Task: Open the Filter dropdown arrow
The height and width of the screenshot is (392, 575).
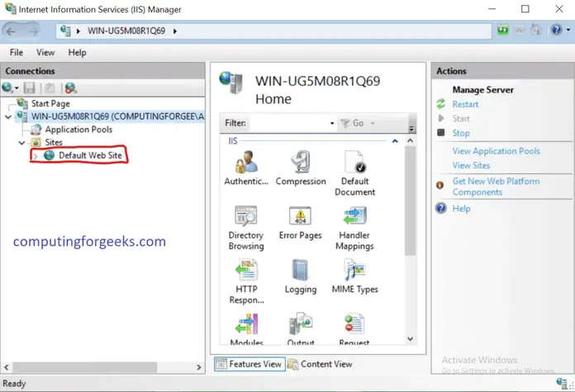Action: (x=332, y=123)
